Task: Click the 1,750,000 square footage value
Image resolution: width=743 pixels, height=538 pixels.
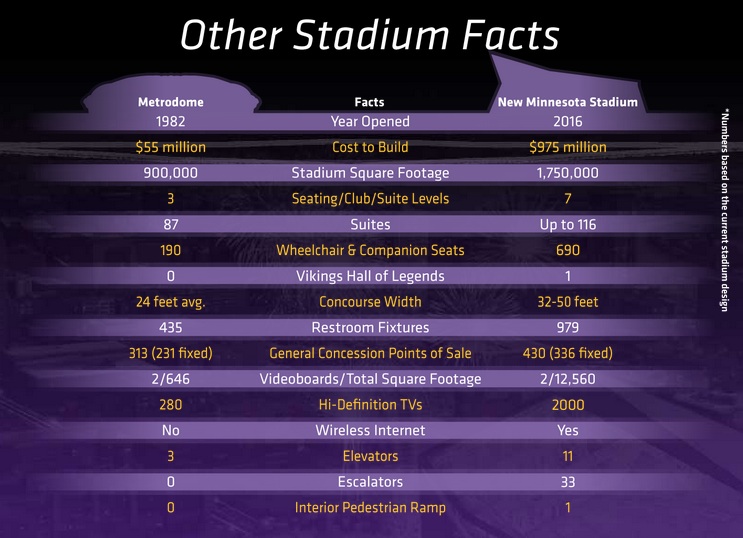Action: click(x=567, y=173)
